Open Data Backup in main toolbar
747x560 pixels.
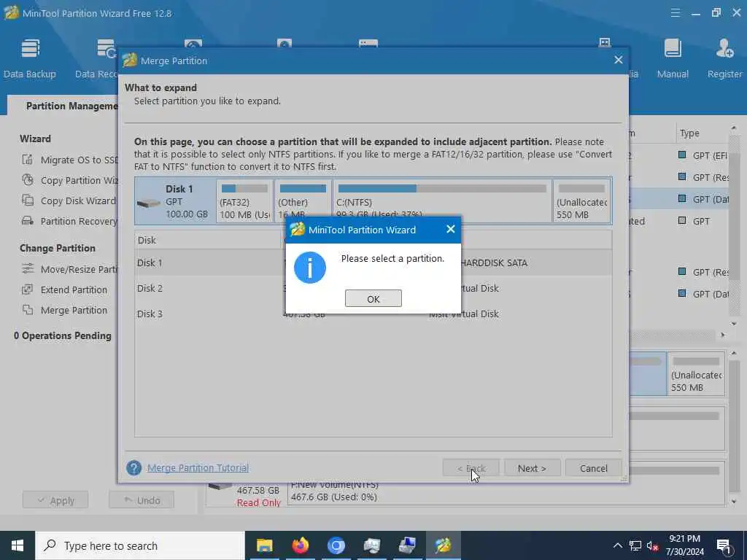pyautogui.click(x=29, y=58)
